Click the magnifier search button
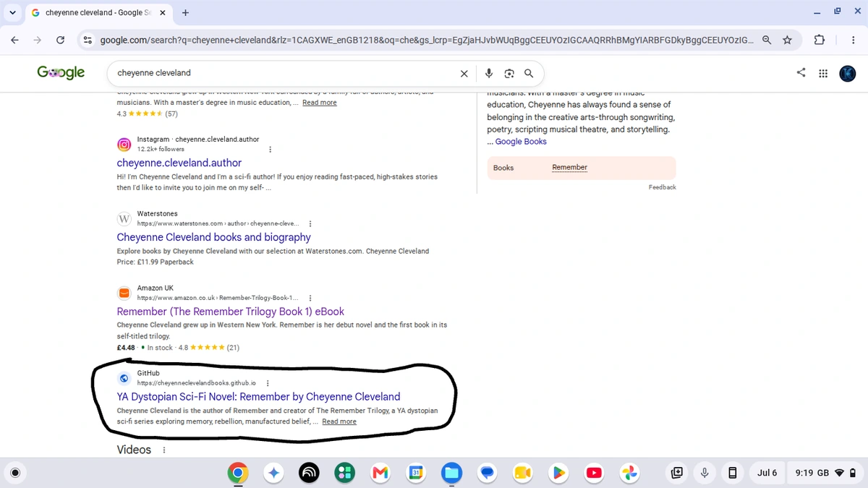This screenshot has height=488, width=868. pyautogui.click(x=529, y=73)
